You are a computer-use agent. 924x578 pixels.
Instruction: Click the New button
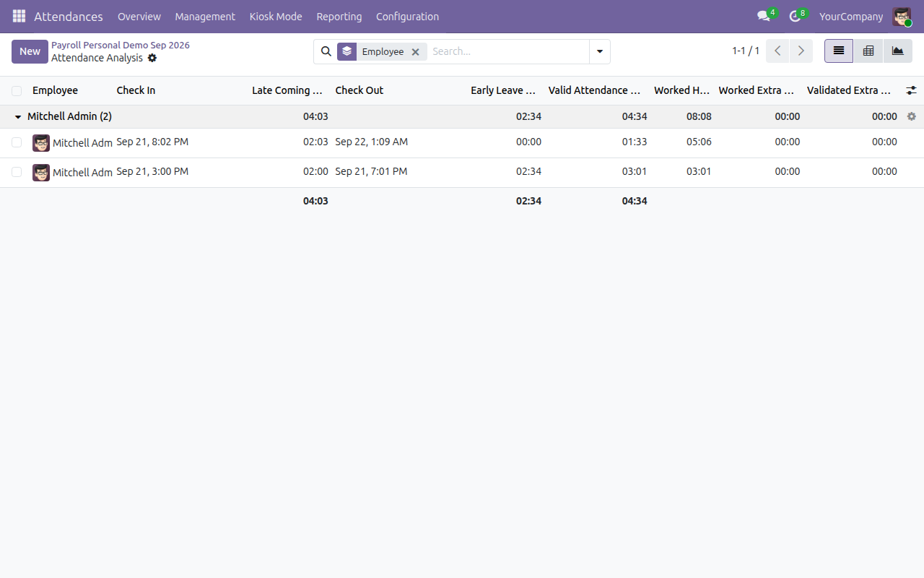click(x=30, y=51)
